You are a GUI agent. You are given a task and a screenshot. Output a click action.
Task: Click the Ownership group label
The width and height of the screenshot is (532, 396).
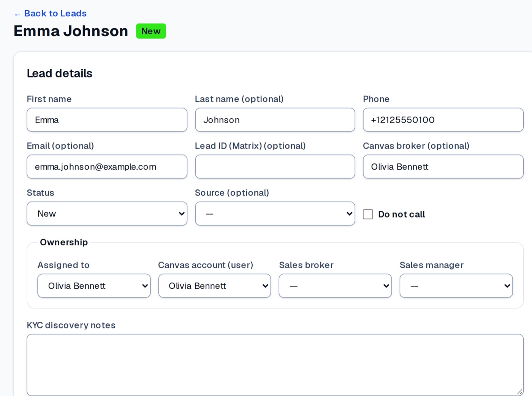pyautogui.click(x=64, y=242)
